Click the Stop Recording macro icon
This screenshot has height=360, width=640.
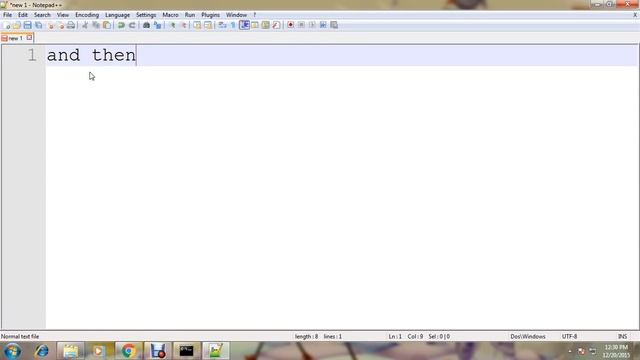point(301,25)
